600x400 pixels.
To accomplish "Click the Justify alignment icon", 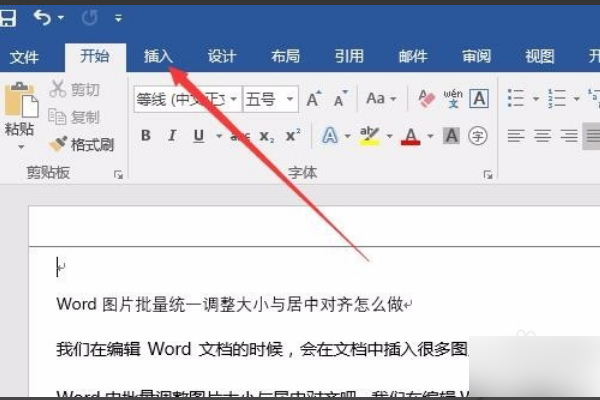I will coord(592,136).
